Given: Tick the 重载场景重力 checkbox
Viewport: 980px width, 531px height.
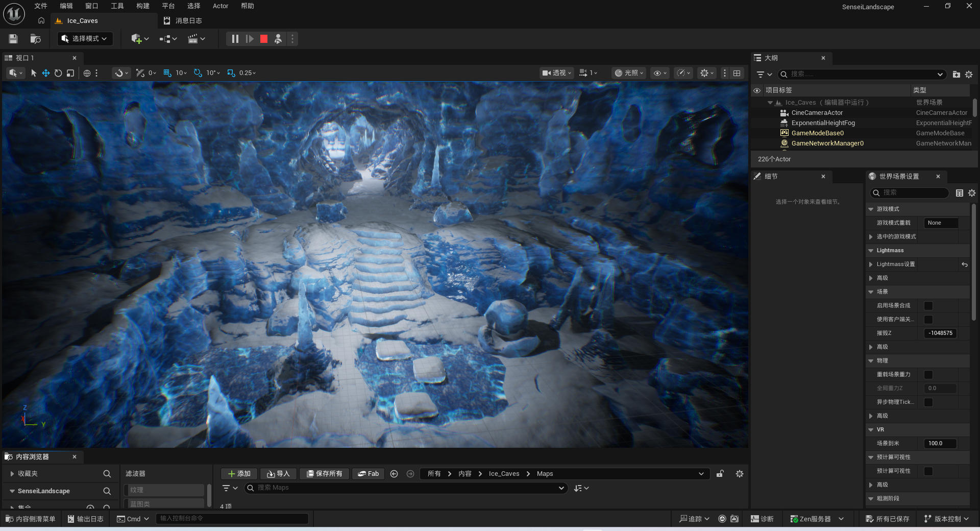Looking at the screenshot, I should tap(928, 375).
